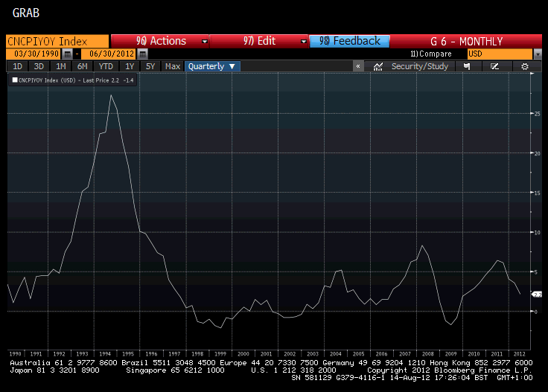This screenshot has height=392, width=548.
Task: Click the 25 y-axis value label
Action: (537, 114)
